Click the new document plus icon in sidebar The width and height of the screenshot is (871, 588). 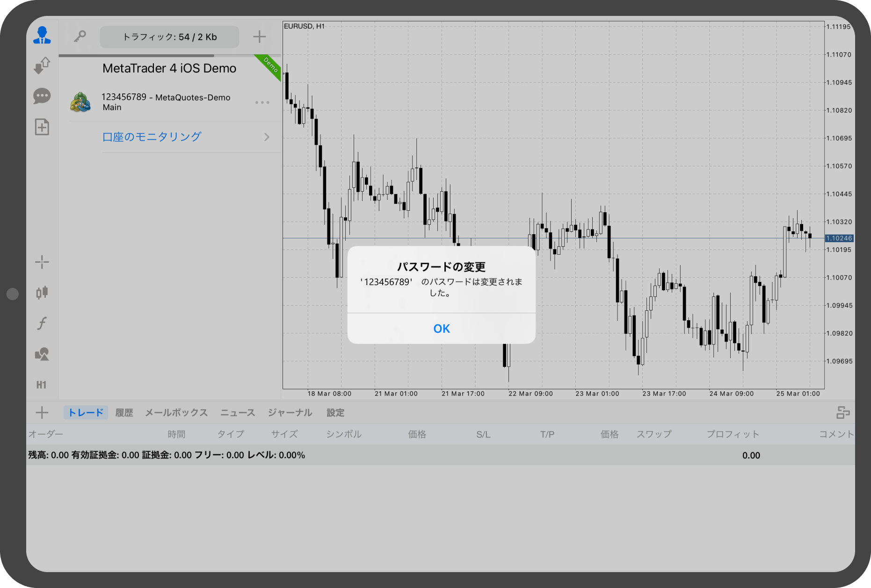click(42, 127)
